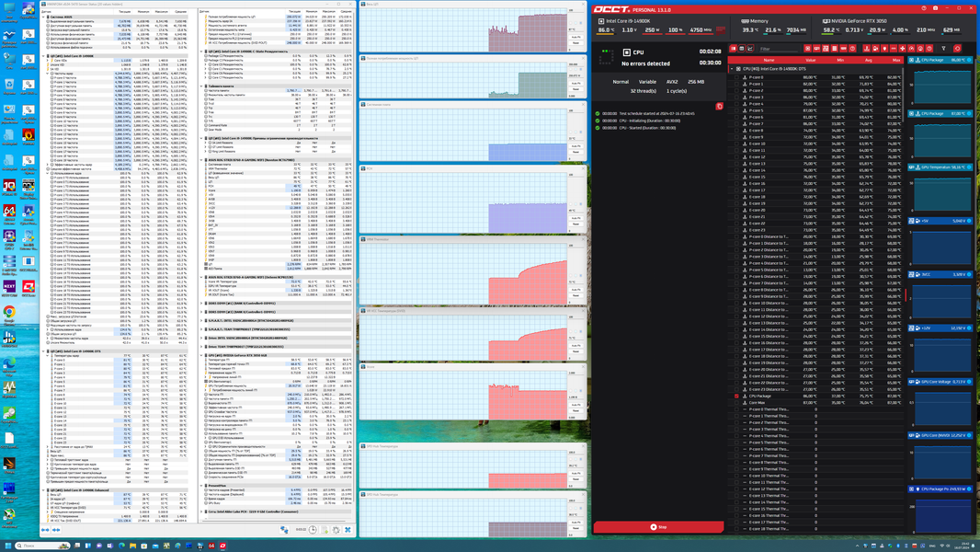Expand the IA Limit Reasons row in HWiNFO
This screenshot has height=552, width=980.
pos(205,143)
